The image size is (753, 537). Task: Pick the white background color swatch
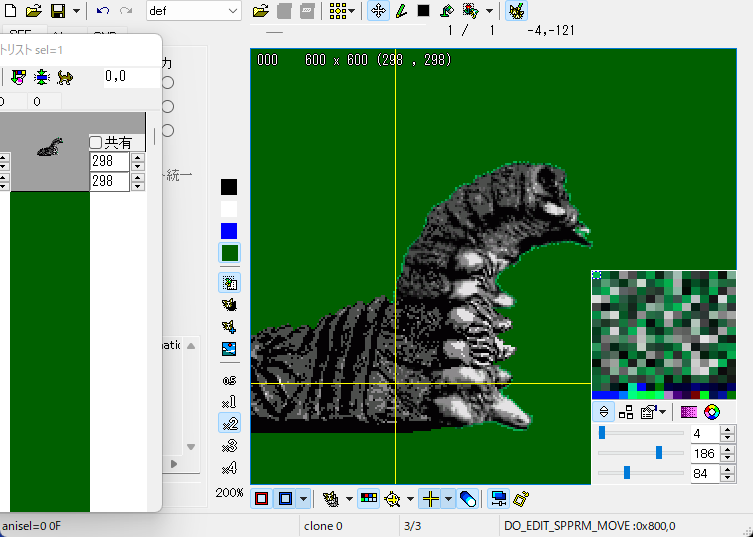[229, 209]
